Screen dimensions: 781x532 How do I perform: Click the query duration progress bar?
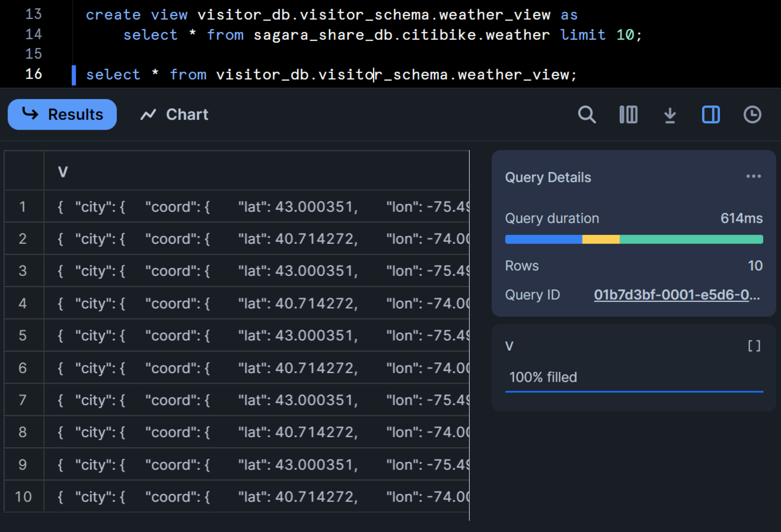coord(634,239)
